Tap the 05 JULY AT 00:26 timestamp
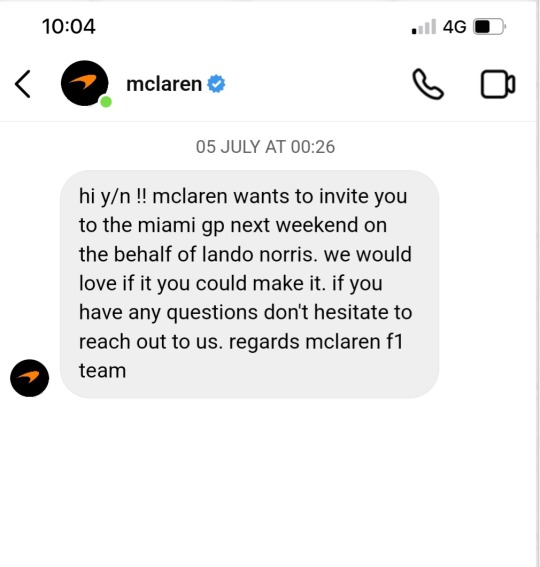 tap(265, 147)
